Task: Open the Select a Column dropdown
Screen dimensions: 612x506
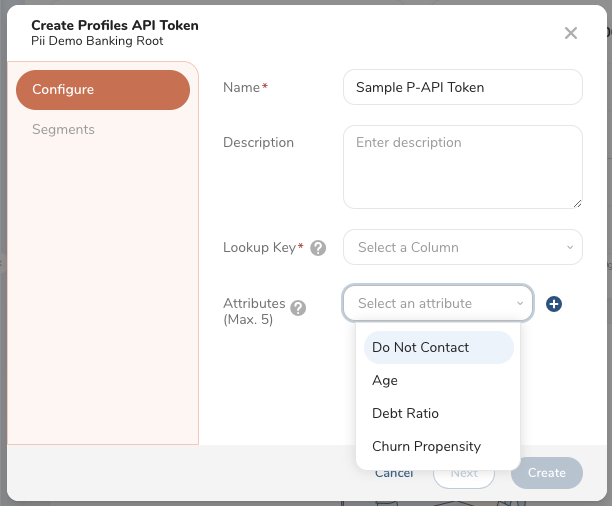Action: point(463,247)
